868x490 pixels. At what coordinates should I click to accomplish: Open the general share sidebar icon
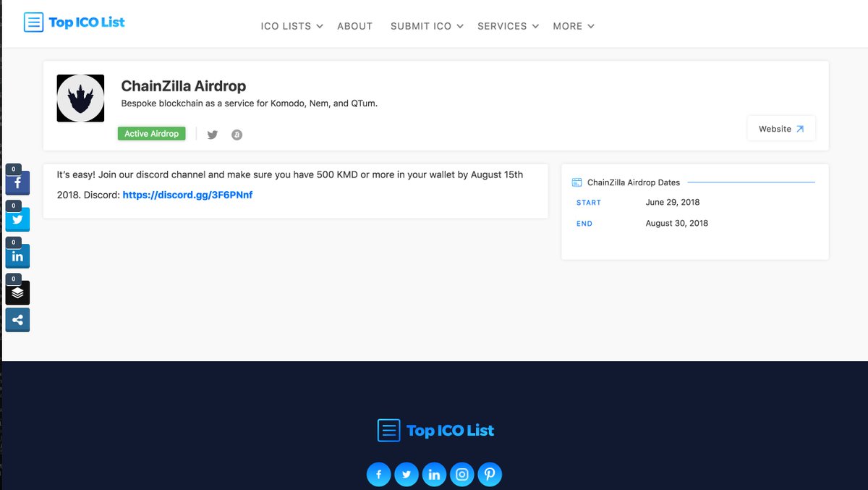coord(17,320)
